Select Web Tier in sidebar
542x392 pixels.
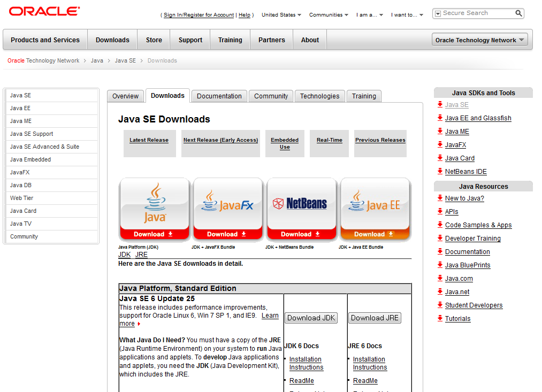52,198
